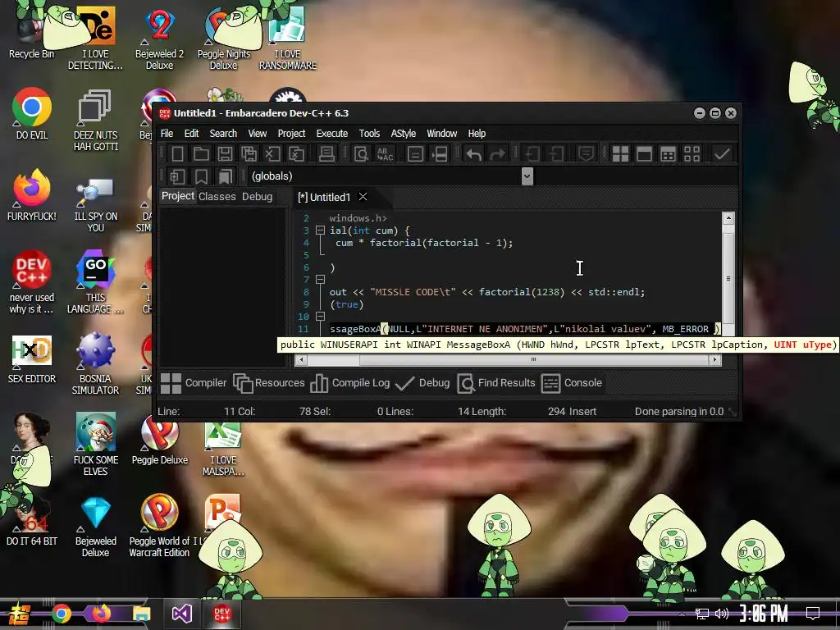The width and height of the screenshot is (840, 630).
Task: Open the Console bottom panel tab
Action: [x=572, y=383]
